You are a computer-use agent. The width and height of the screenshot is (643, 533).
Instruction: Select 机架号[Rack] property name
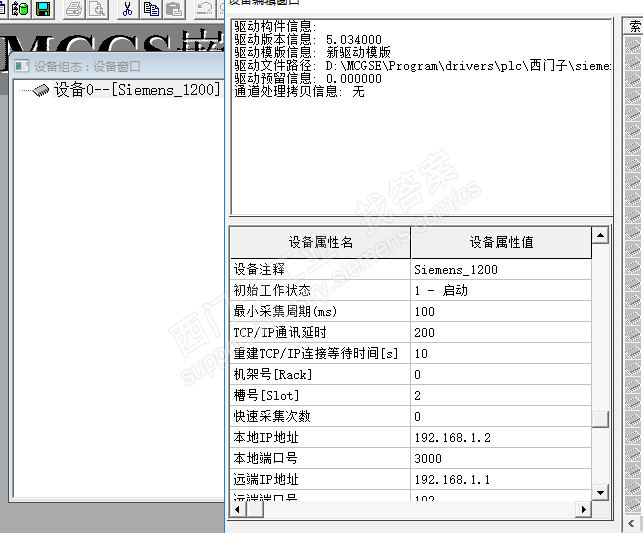pos(320,374)
